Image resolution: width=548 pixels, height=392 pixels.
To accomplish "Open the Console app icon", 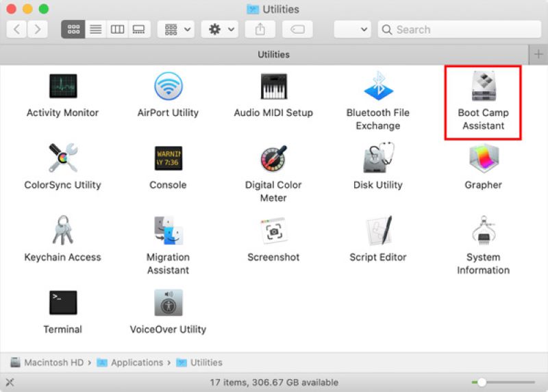I will (x=168, y=158).
